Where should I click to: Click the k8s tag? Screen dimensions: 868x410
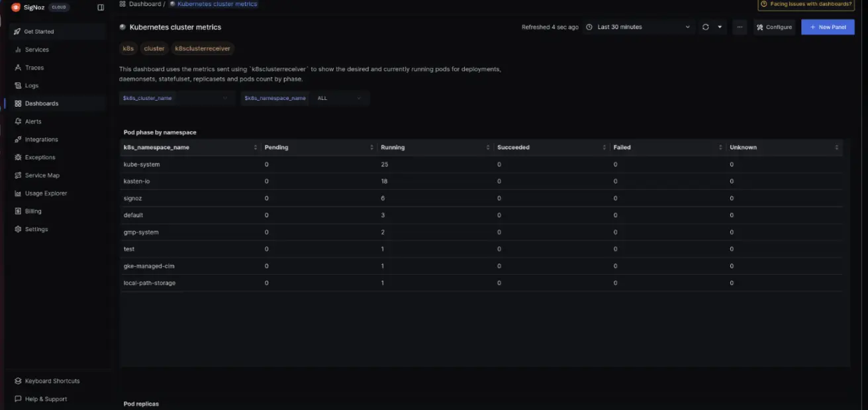(x=128, y=48)
